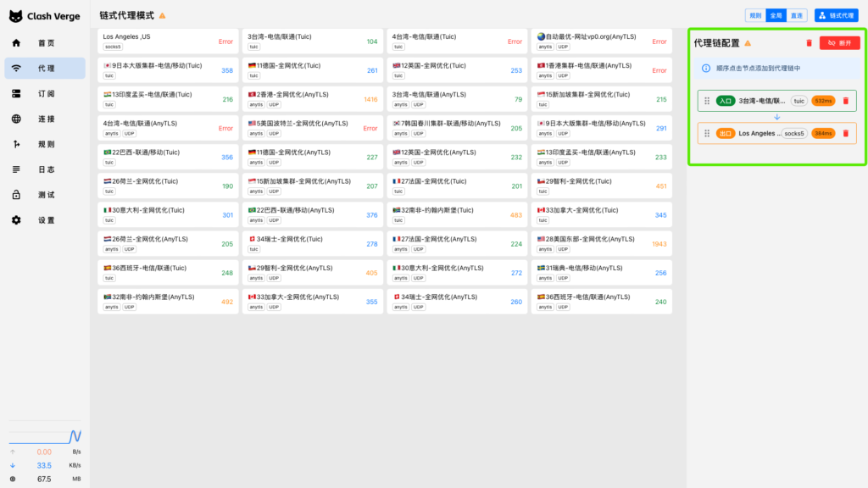Select 22巴西-联通/移动(Tuic) proxy card
The height and width of the screenshot is (488, 868).
coord(168,157)
